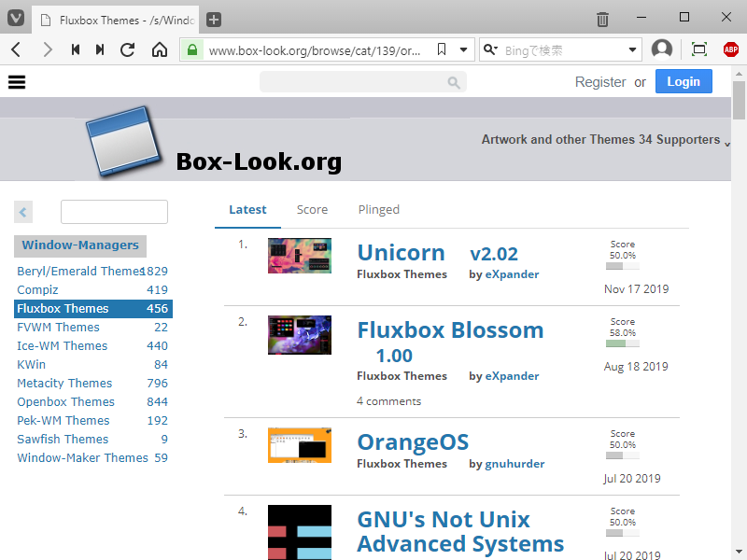Switch to the Plinged tab
This screenshot has width=747, height=560.
379,209
